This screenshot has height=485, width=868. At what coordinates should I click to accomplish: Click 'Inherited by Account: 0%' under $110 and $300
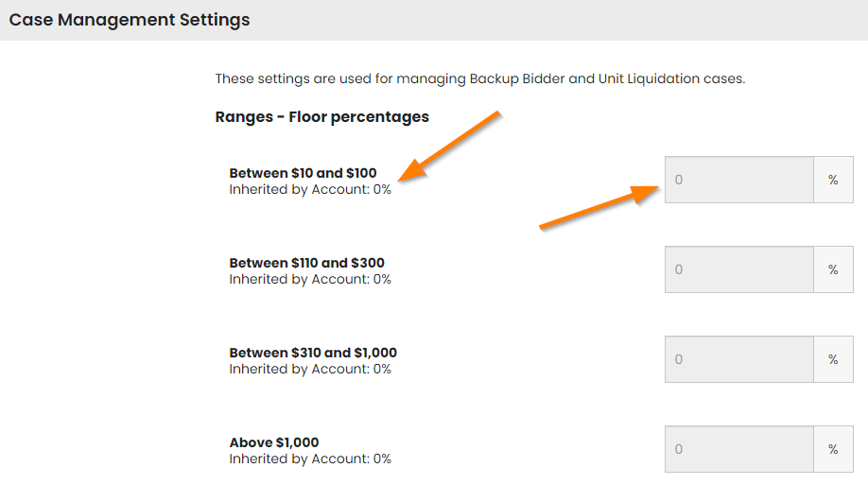310,279
